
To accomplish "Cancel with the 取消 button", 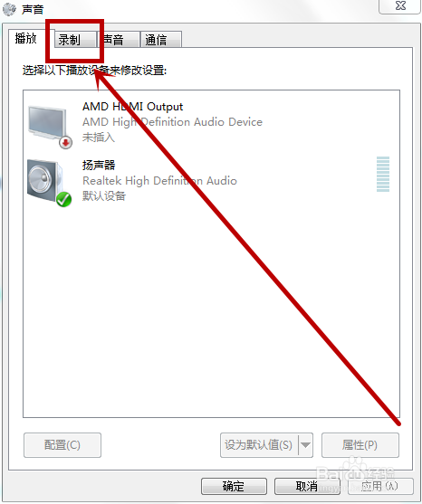I will pyautogui.click(x=307, y=486).
